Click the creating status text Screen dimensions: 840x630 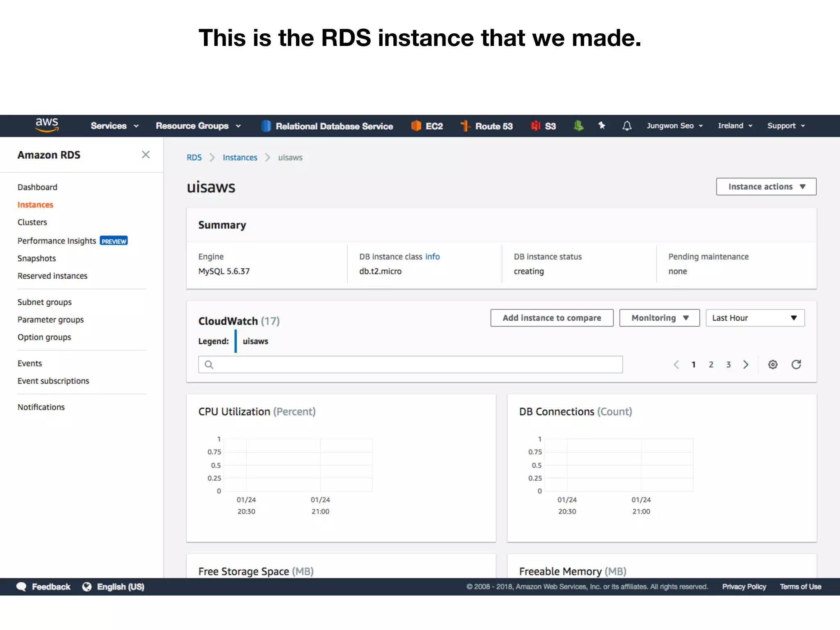click(529, 272)
